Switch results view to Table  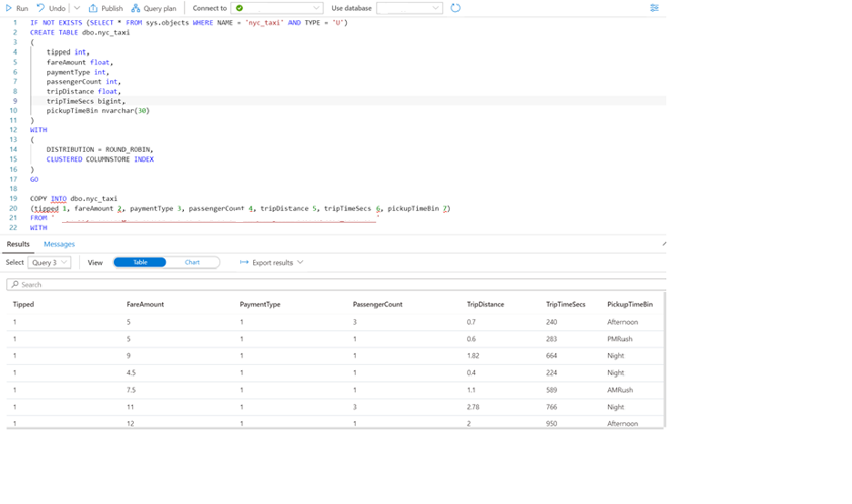pos(140,262)
